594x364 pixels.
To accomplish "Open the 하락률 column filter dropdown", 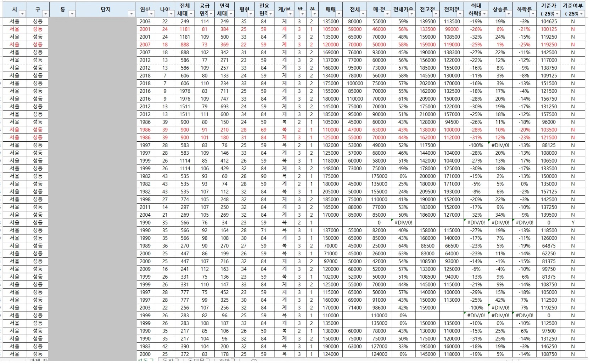I will (x=533, y=14).
